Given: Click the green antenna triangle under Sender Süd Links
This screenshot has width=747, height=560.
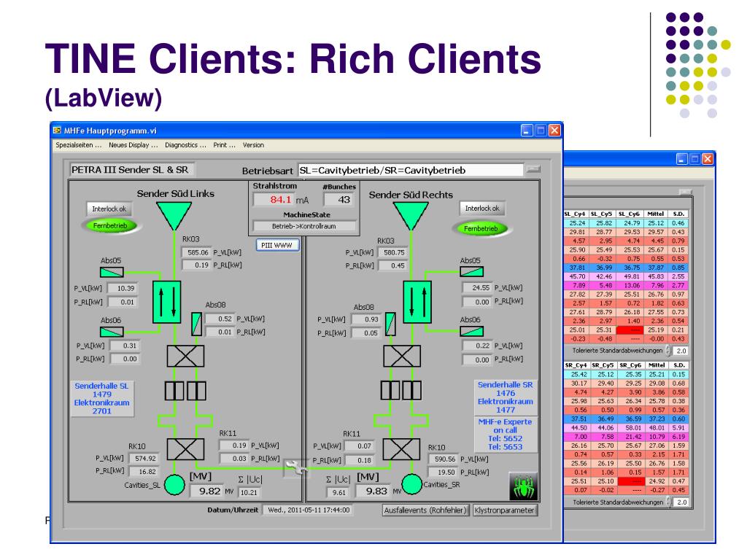Looking at the screenshot, I should click(x=174, y=215).
